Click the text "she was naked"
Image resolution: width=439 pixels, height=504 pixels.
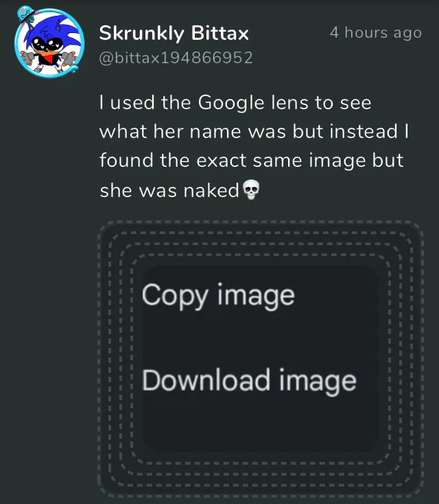[x=169, y=190]
